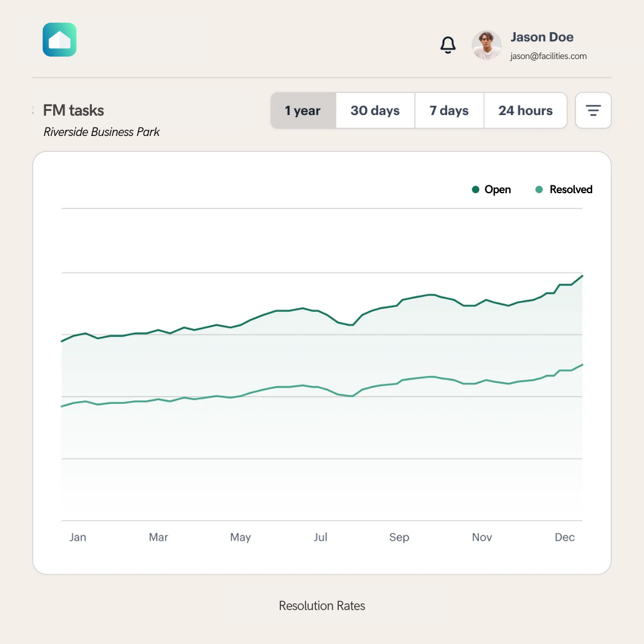
Task: Click the jason@facilities.com email
Action: (548, 57)
